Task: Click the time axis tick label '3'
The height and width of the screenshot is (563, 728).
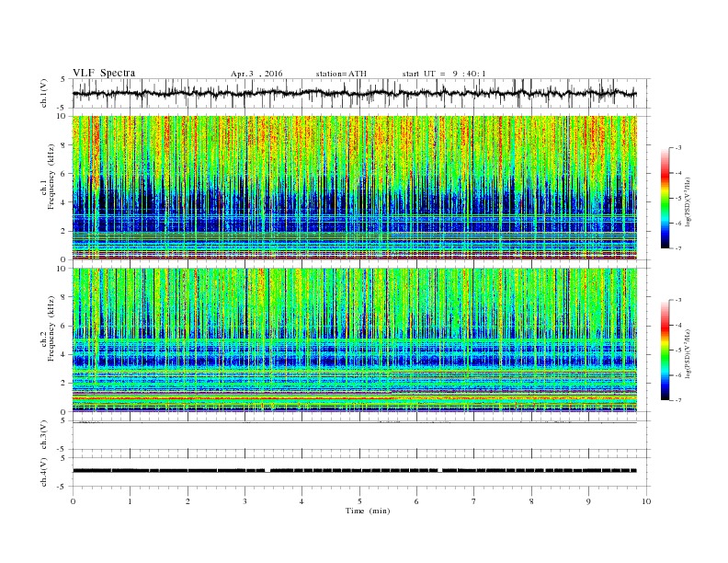Action: point(245,501)
